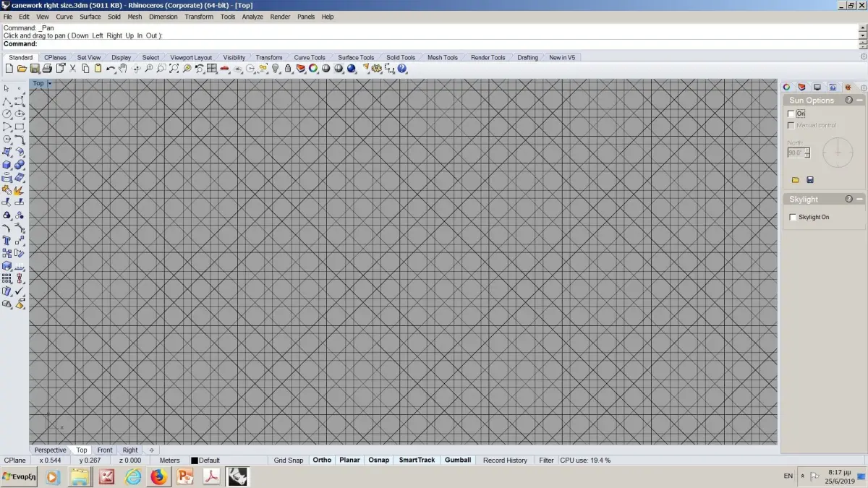Toggle Gumball in status bar

(x=458, y=460)
